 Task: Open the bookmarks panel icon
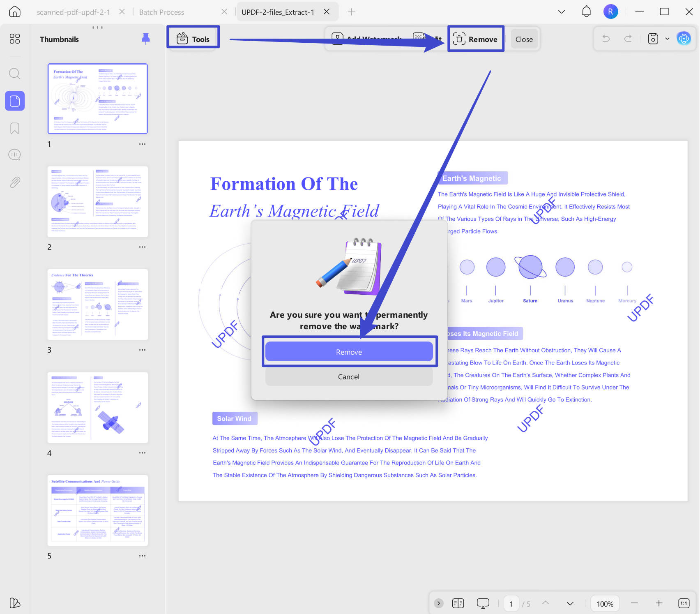(15, 128)
